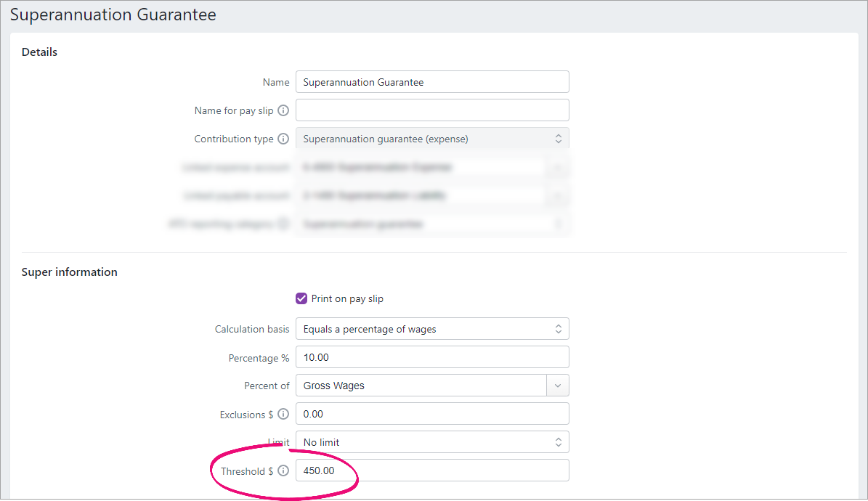Click the Threshold $ info icon

(283, 471)
